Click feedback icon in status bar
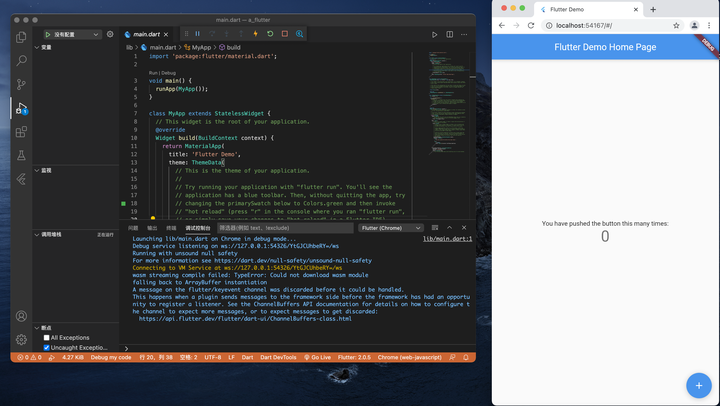Screen dimensions: 720x406 452,357
